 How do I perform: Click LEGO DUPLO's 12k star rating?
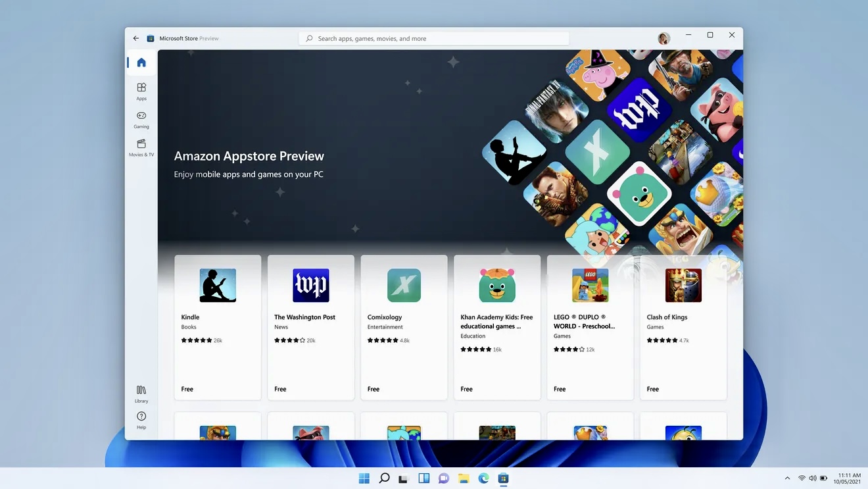pyautogui.click(x=574, y=349)
